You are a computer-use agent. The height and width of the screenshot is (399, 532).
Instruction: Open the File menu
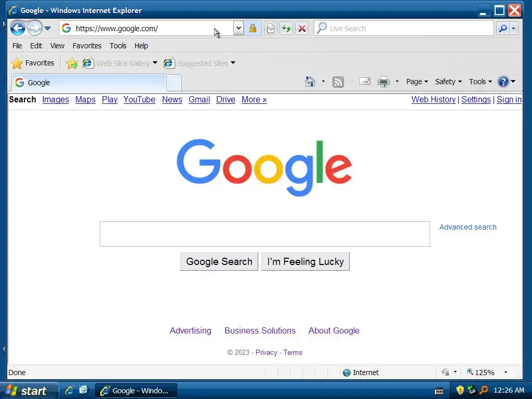[x=17, y=46]
